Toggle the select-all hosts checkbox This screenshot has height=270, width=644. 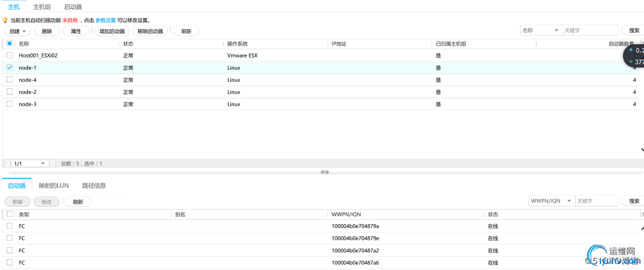pos(10,44)
